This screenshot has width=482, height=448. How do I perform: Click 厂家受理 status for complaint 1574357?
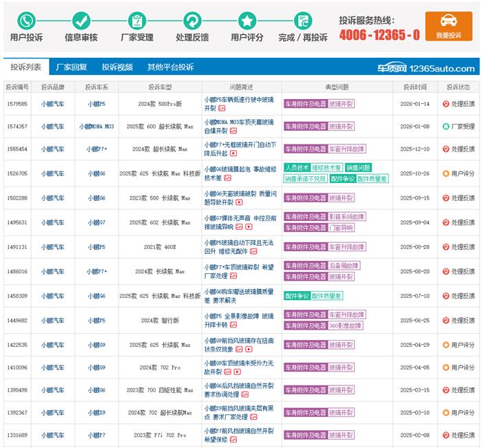[459, 127]
